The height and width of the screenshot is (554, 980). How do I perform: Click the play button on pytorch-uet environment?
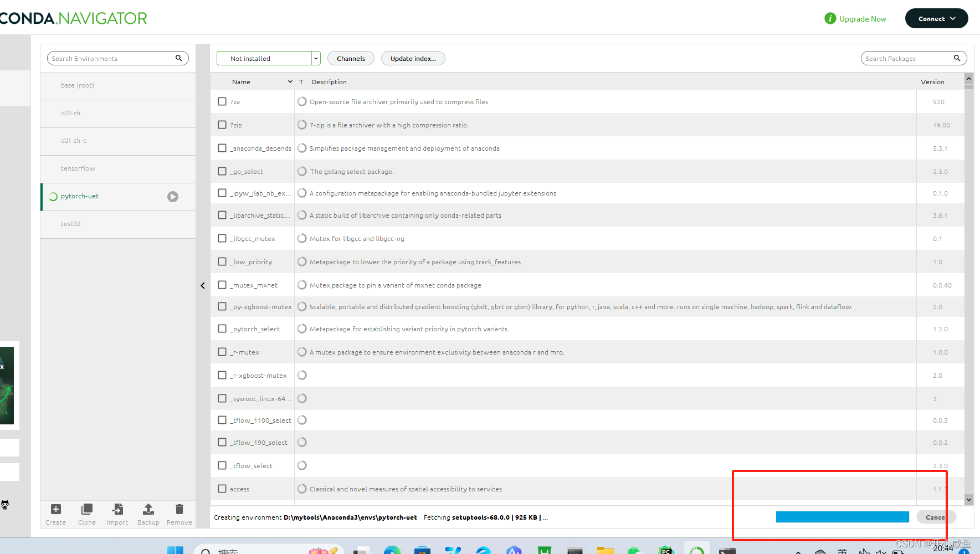pyautogui.click(x=173, y=197)
